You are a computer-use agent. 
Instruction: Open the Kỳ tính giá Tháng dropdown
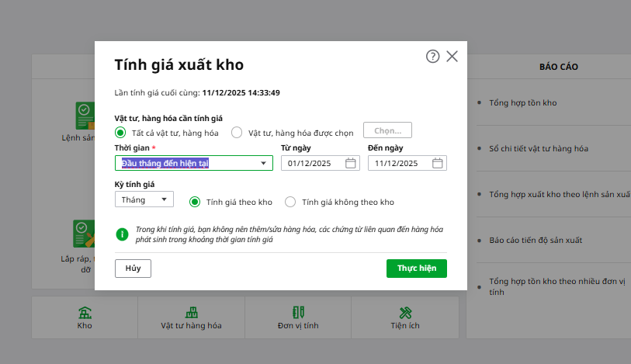pos(164,199)
